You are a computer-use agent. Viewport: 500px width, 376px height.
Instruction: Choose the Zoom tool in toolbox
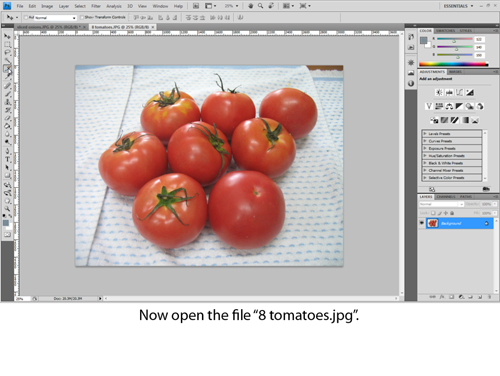[7, 209]
